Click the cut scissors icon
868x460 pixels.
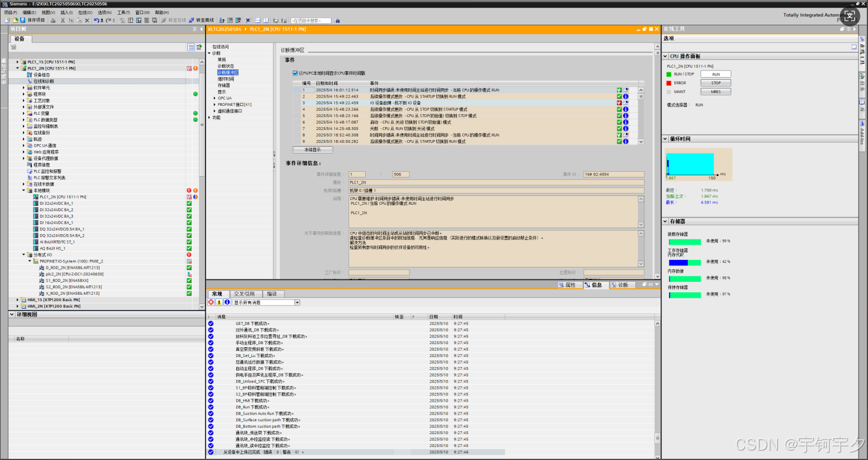62,20
